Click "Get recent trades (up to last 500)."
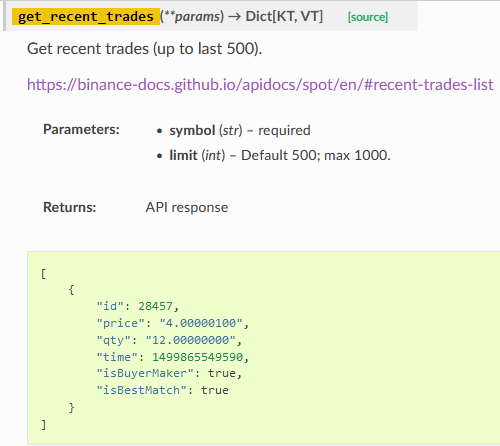Screen dimensions: 500x446 [x=145, y=49]
